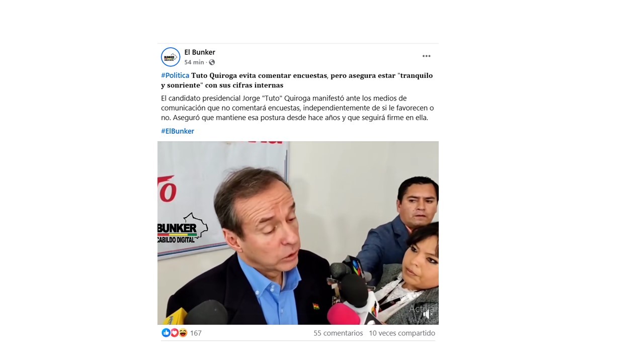The height and width of the screenshot is (362, 644).
Task: Click the pink microphone in the video
Action: pyautogui.click(x=344, y=314)
